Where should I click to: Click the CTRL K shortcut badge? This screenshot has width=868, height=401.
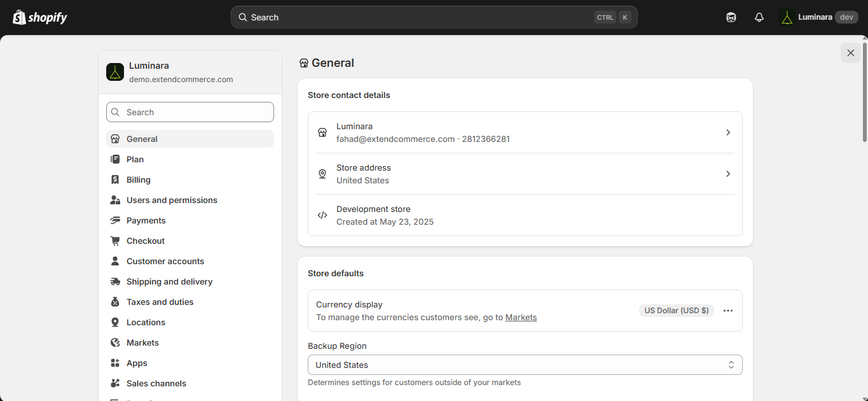tap(613, 17)
